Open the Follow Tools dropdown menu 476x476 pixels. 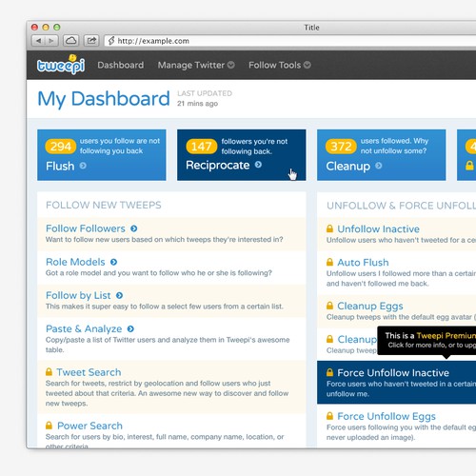point(280,65)
